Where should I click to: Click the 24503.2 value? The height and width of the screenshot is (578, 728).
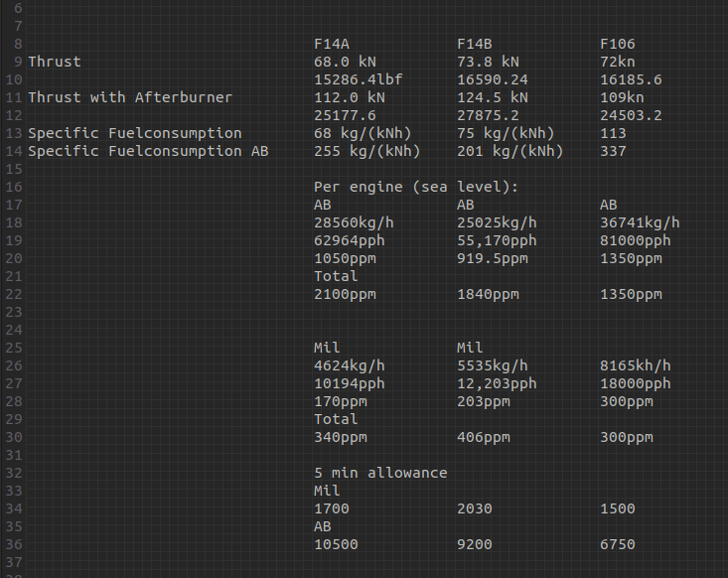point(631,115)
